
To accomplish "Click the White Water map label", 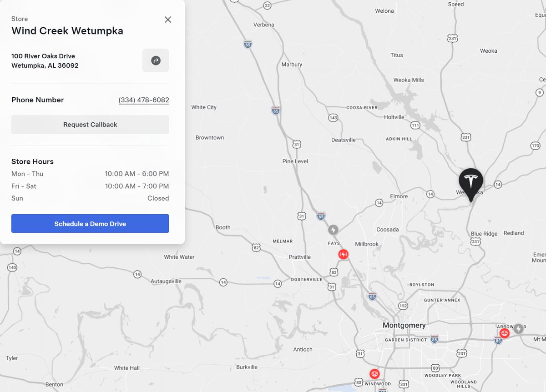I will tap(179, 257).
